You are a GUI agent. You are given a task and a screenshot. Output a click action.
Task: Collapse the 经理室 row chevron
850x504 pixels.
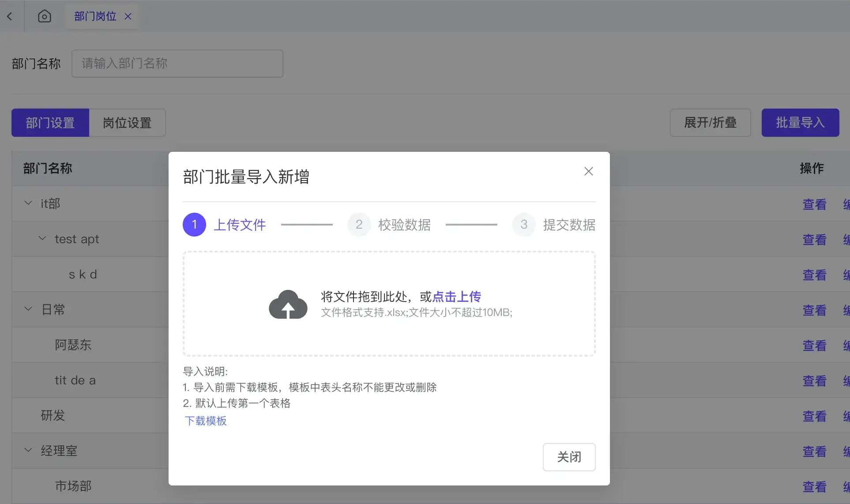28,450
